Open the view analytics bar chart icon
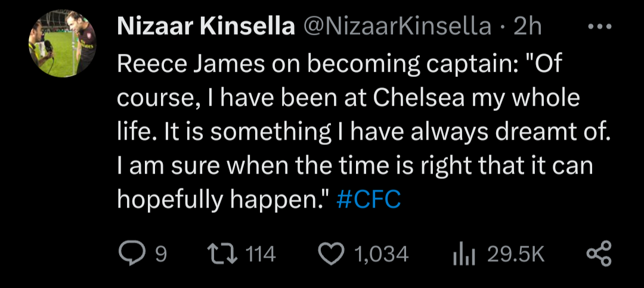 (462, 255)
